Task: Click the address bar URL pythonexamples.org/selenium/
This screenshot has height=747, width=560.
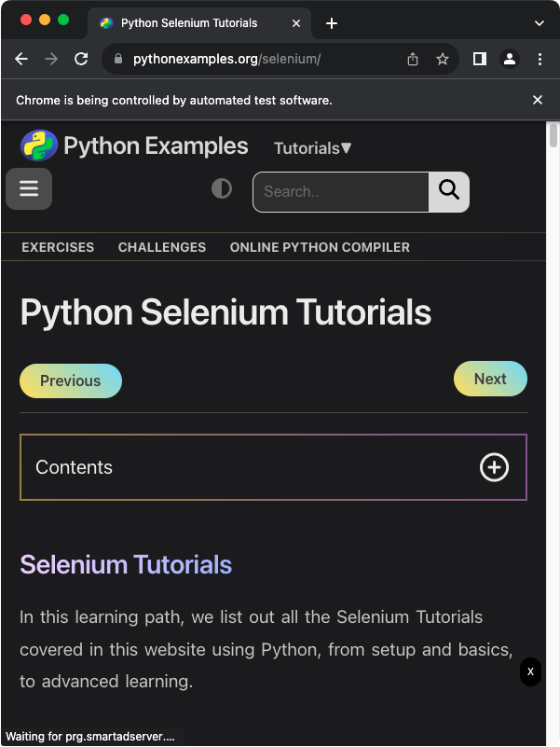Action: pyautogui.click(x=226, y=59)
